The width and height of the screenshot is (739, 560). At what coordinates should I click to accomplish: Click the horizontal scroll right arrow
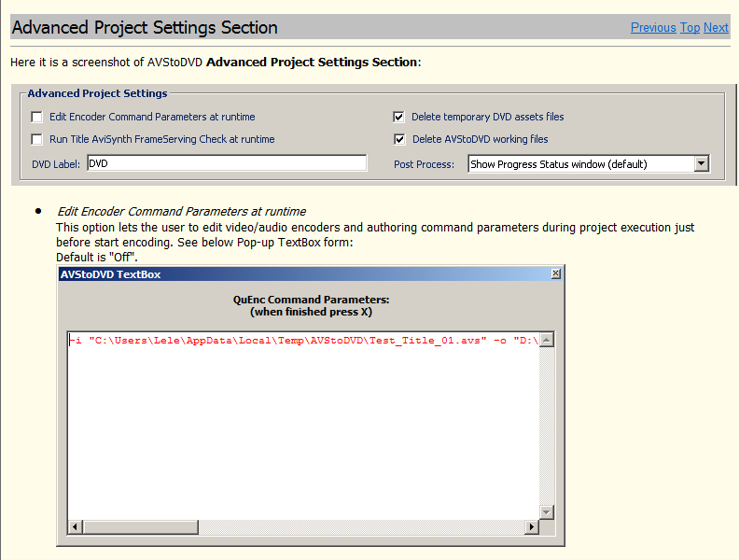coord(532,526)
